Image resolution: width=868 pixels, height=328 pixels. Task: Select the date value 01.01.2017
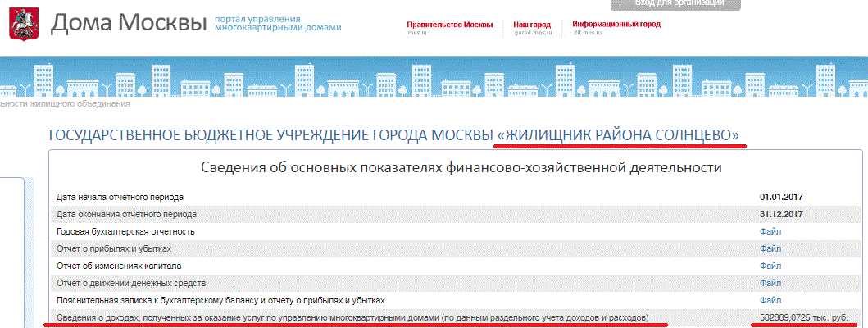click(x=782, y=197)
